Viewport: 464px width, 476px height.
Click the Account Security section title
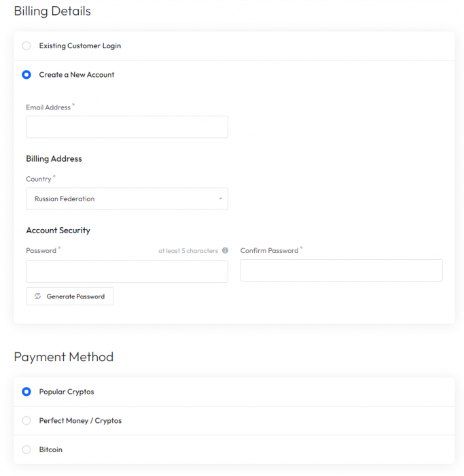click(x=58, y=231)
